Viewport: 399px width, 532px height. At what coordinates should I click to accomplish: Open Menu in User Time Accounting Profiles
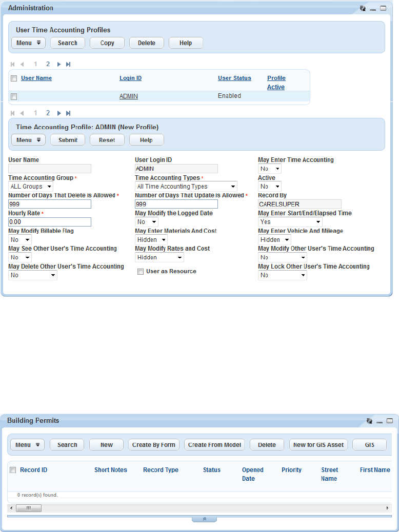coord(29,43)
